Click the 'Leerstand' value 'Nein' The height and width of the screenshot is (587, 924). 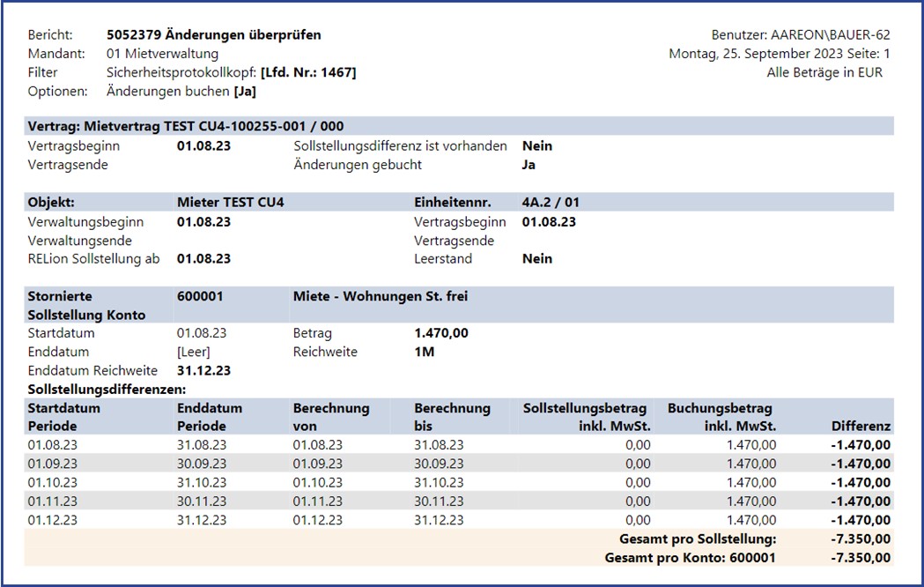tap(537, 259)
